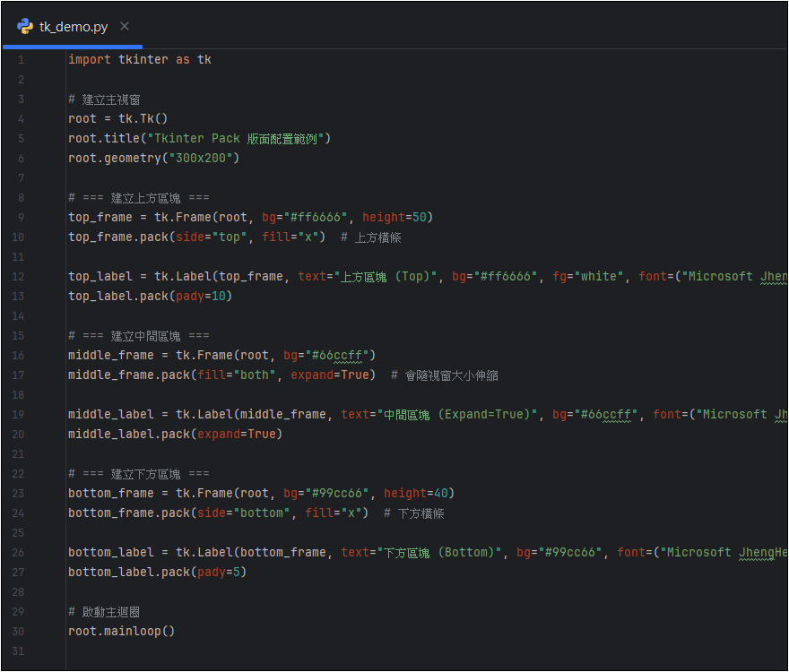Close the tk_demo.py editor tab
Viewport: 789px width, 672px height.
tap(125, 26)
